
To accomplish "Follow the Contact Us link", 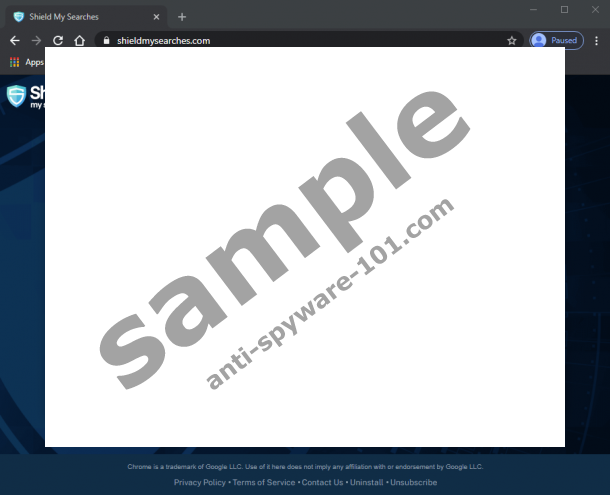I will tap(322, 482).
